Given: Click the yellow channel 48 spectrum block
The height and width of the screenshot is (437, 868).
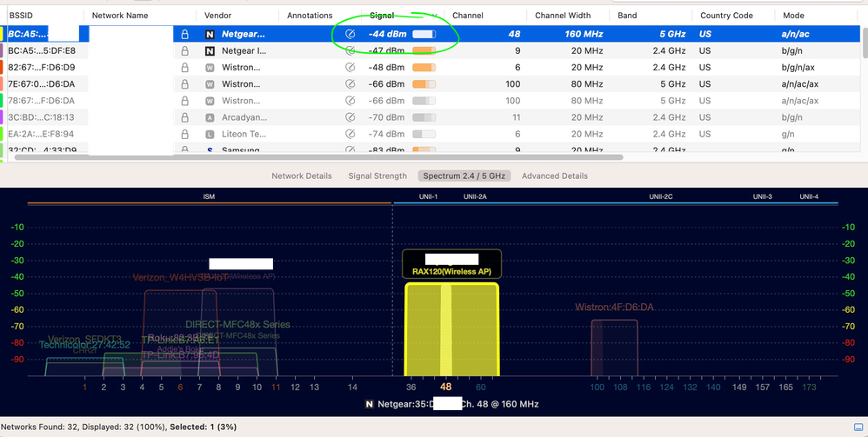Looking at the screenshot, I should (x=452, y=329).
